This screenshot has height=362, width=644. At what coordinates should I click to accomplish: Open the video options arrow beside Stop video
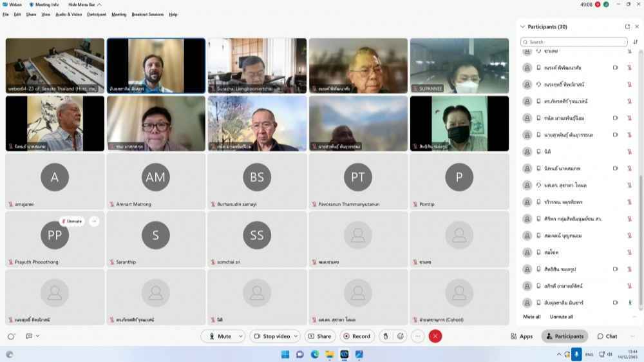(296, 336)
